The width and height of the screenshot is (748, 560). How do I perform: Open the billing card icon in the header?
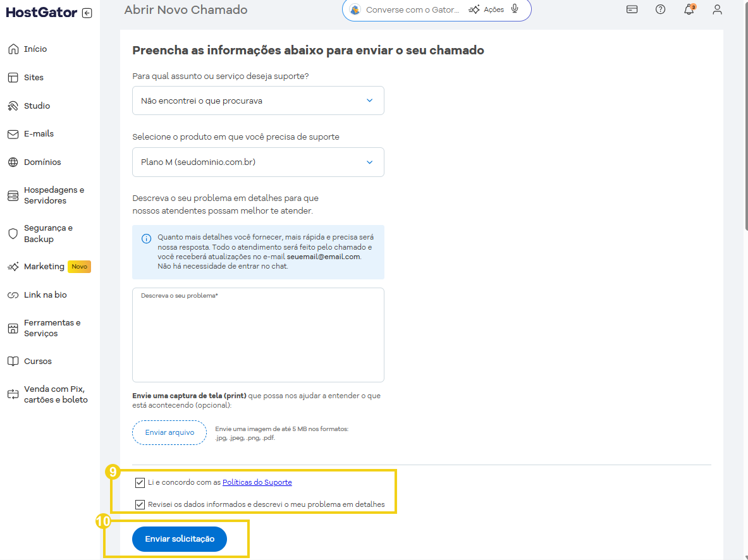point(632,9)
